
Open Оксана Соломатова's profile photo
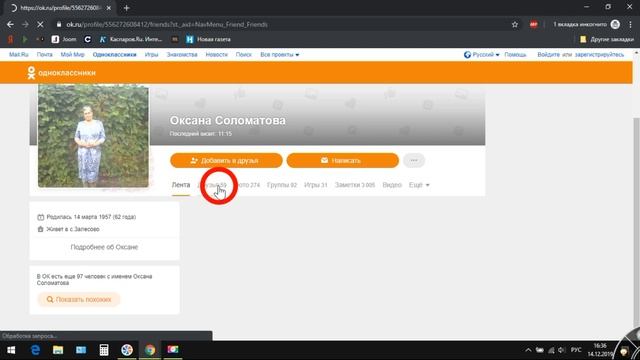93,136
